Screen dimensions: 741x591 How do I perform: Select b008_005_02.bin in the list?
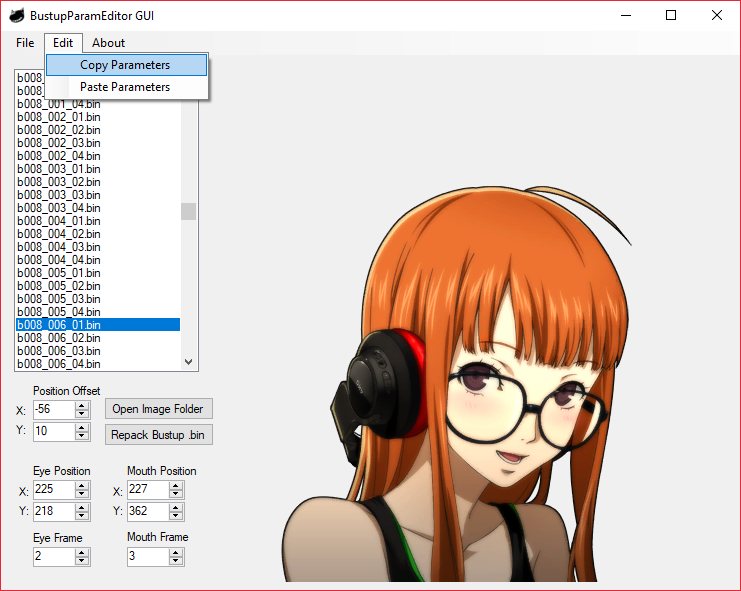[x=98, y=286]
